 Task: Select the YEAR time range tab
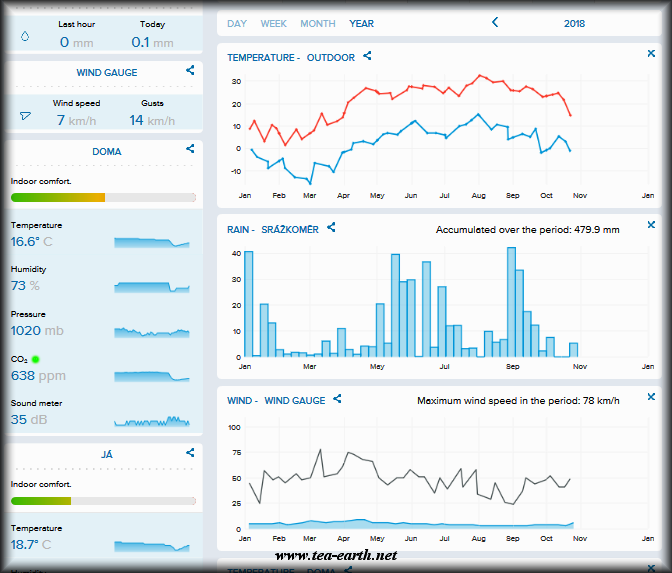pos(362,23)
